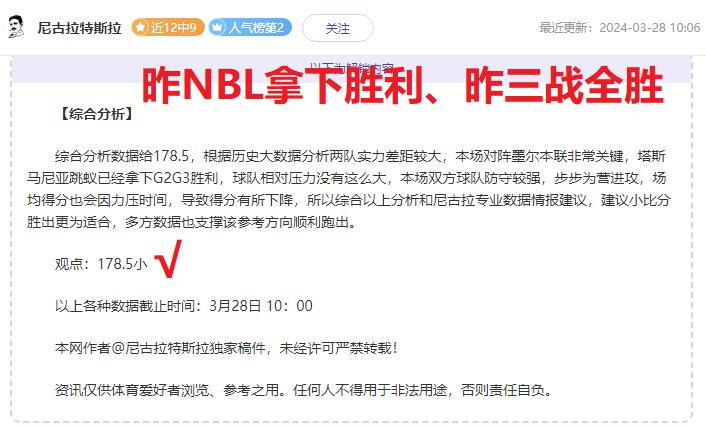Open the 尼古拉特斯拉 username link
The height and width of the screenshot is (427, 706).
[79, 28]
